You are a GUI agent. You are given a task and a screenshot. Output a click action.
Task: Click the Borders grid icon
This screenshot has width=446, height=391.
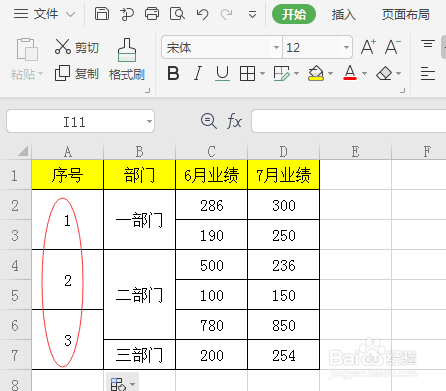247,73
